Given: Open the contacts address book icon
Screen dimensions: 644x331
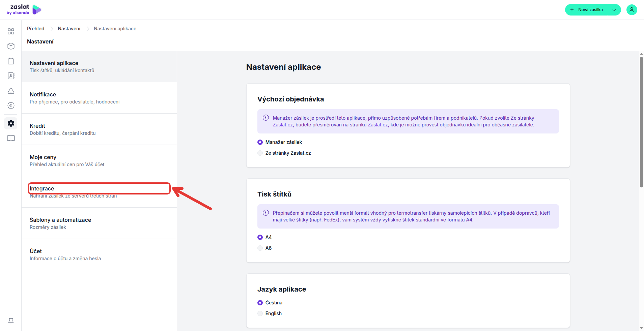Looking at the screenshot, I should click(x=11, y=76).
